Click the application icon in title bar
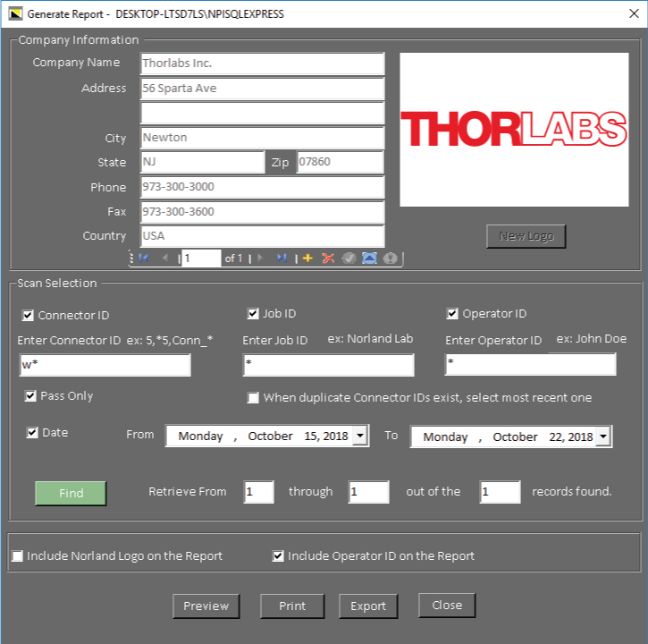This screenshot has height=644, width=648. pyautogui.click(x=15, y=13)
